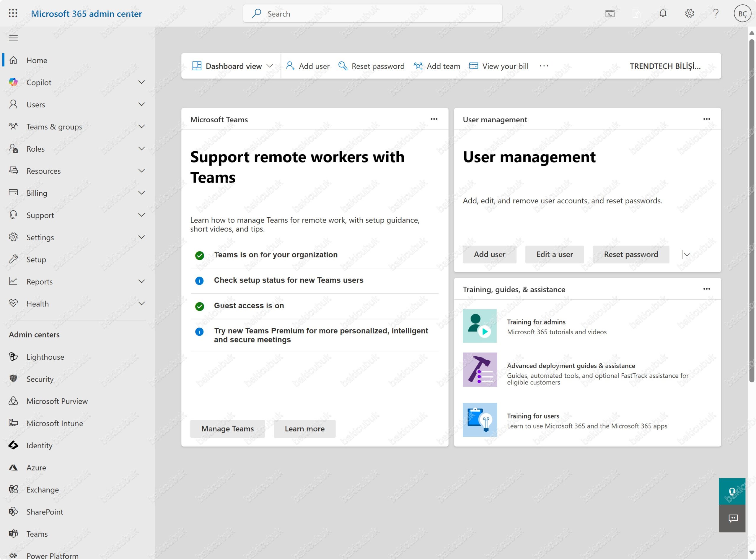
Task: Open the help and support headset widget
Action: [732, 491]
